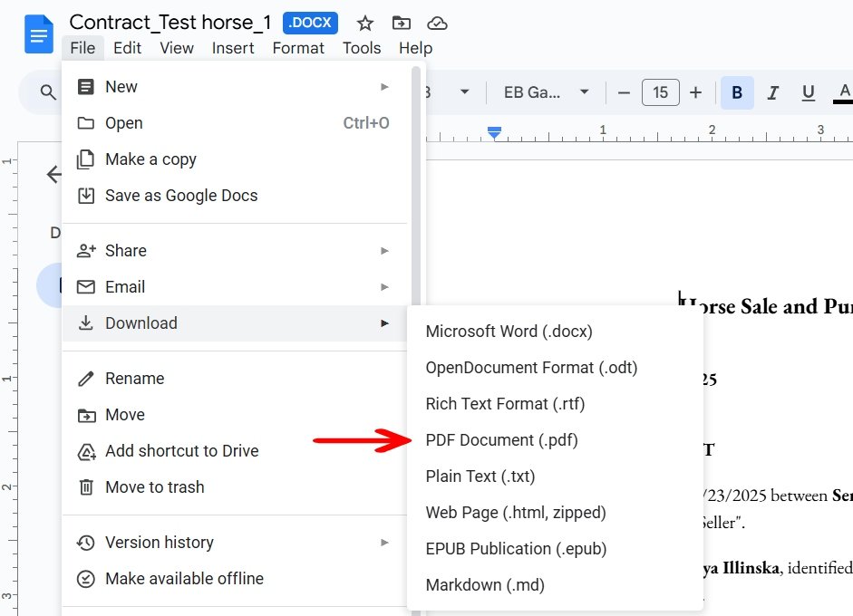The width and height of the screenshot is (853, 616).
Task: Click the .DOCX file type badge
Action: tap(310, 23)
